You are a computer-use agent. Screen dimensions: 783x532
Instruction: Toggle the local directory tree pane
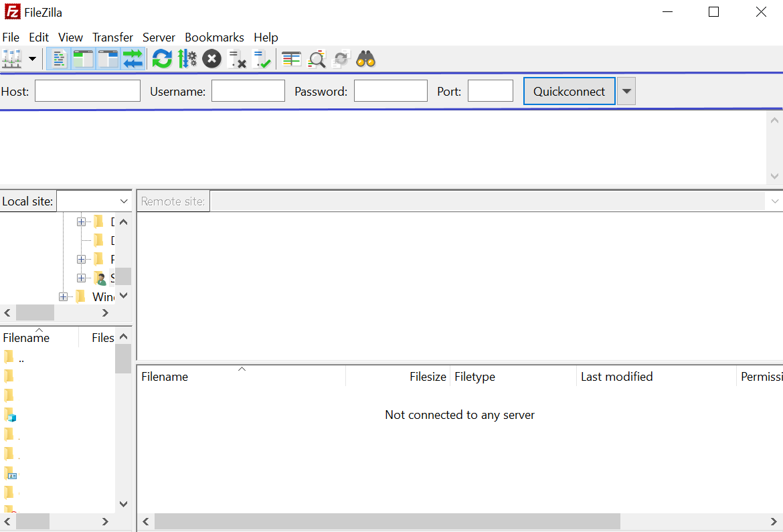pyautogui.click(x=84, y=59)
